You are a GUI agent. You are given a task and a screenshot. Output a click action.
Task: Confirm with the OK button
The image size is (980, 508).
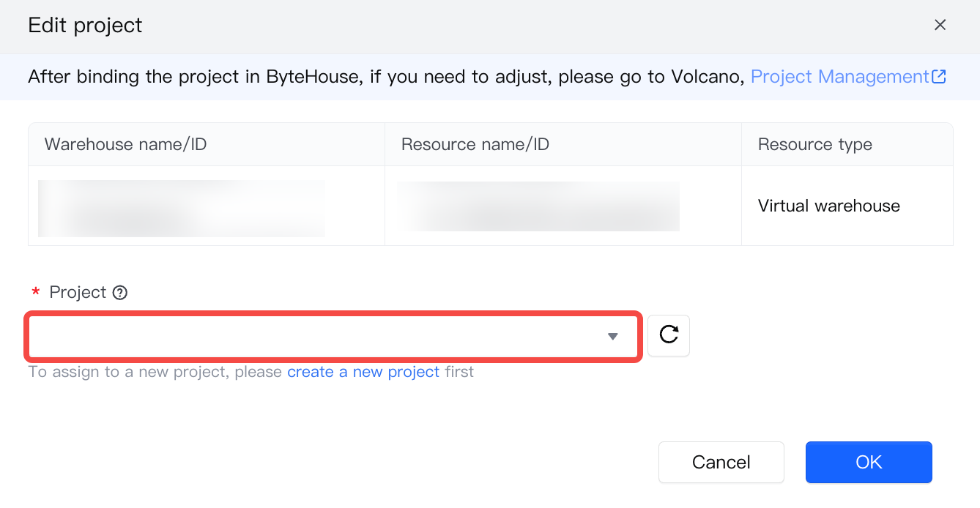(869, 462)
